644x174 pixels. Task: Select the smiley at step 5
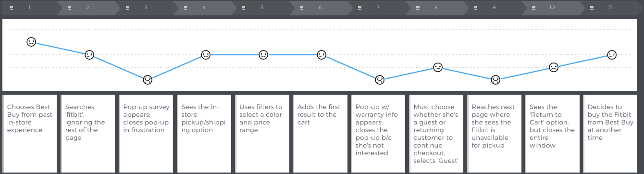tap(263, 55)
